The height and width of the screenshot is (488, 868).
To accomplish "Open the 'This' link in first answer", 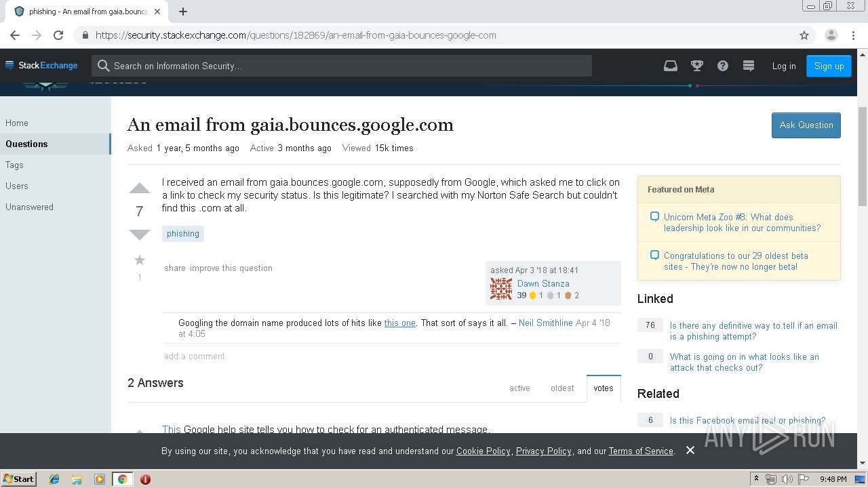I will point(172,430).
